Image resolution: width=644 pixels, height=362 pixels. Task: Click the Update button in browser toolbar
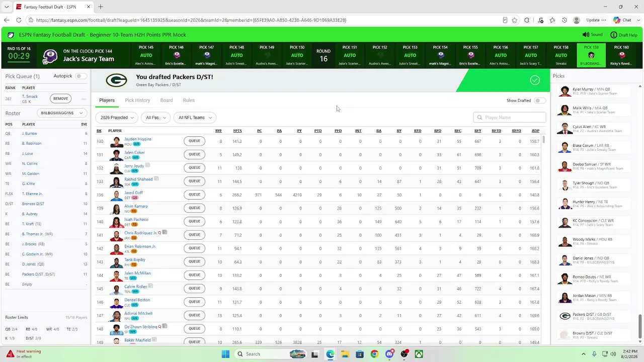pos(596,20)
